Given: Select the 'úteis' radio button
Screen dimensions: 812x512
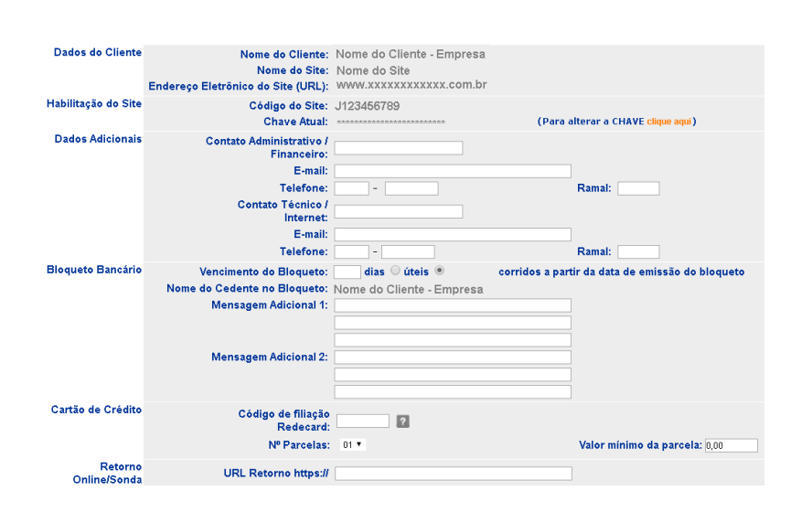Looking at the screenshot, I should tap(396, 271).
